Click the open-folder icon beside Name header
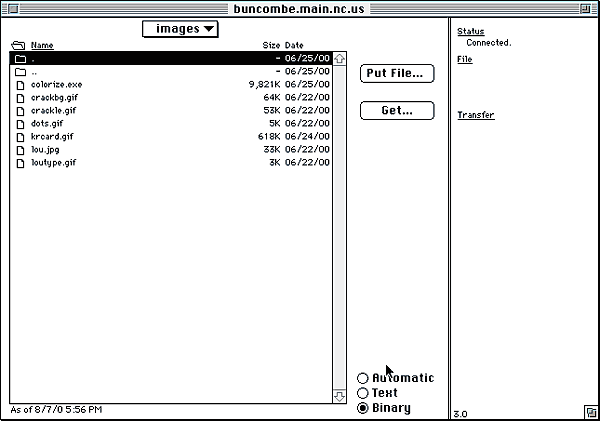Viewport: 600px width, 421px height. (x=18, y=46)
